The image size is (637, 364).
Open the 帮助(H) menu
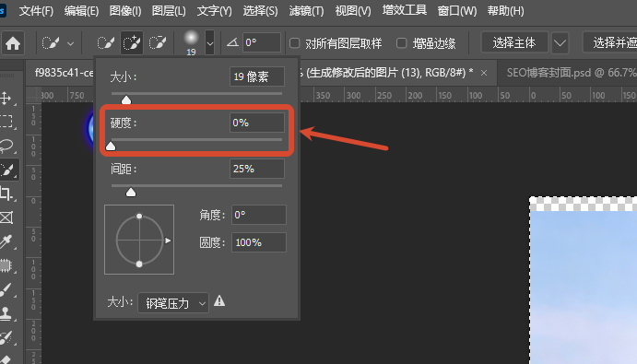(506, 11)
